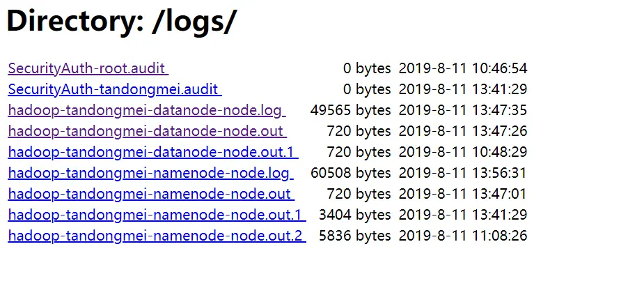
Task: Select the 2019-8-11 11:08:26 timestamp
Action: pos(463,236)
